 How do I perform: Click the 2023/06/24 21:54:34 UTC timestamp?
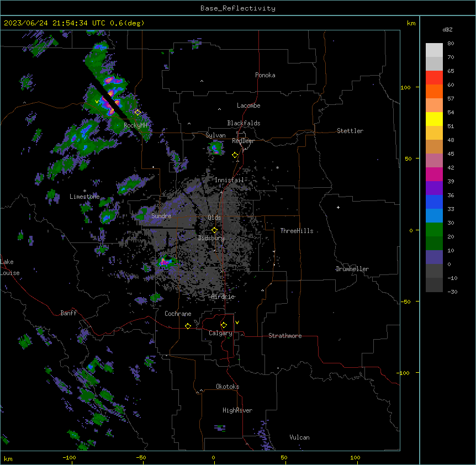click(55, 23)
